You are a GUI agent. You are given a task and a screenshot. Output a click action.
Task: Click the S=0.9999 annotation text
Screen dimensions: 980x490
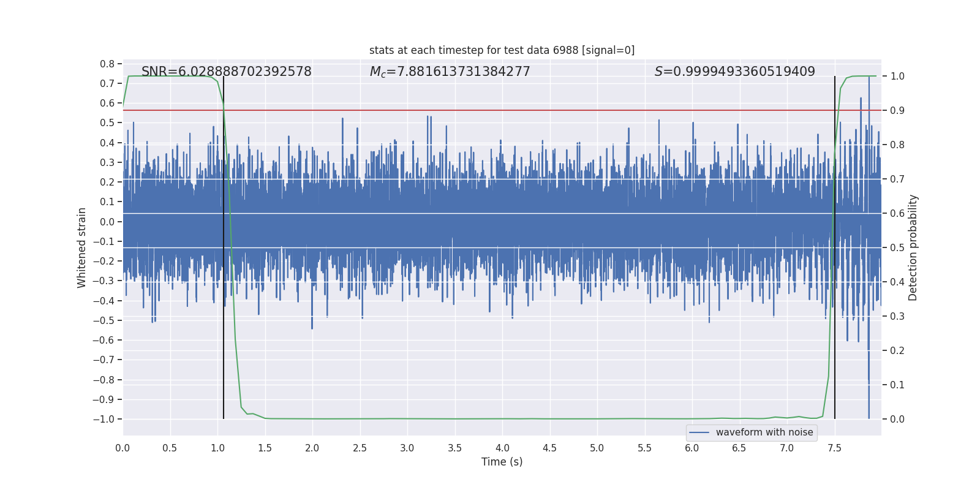pos(734,72)
